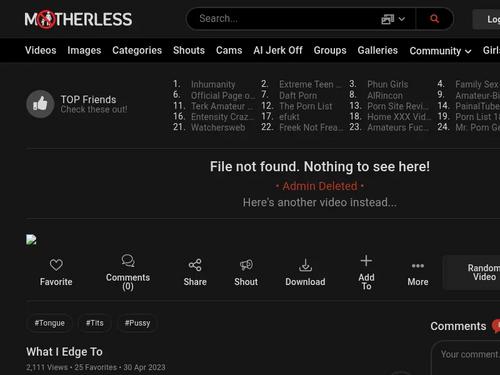Open the Comments speech bubble icon

(x=128, y=261)
